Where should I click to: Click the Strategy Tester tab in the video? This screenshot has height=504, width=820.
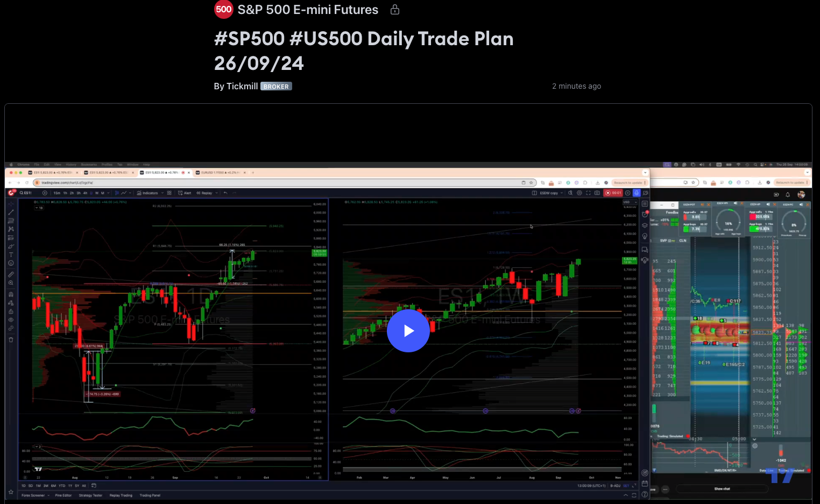click(90, 495)
